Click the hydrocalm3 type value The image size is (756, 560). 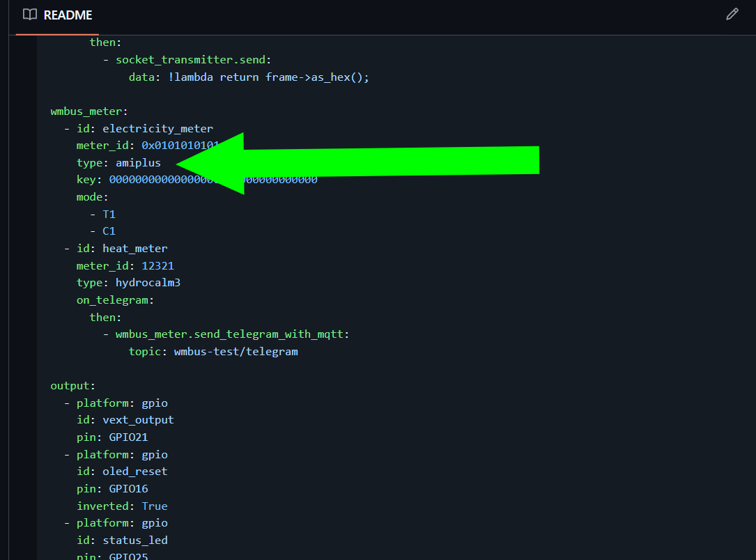click(x=148, y=283)
